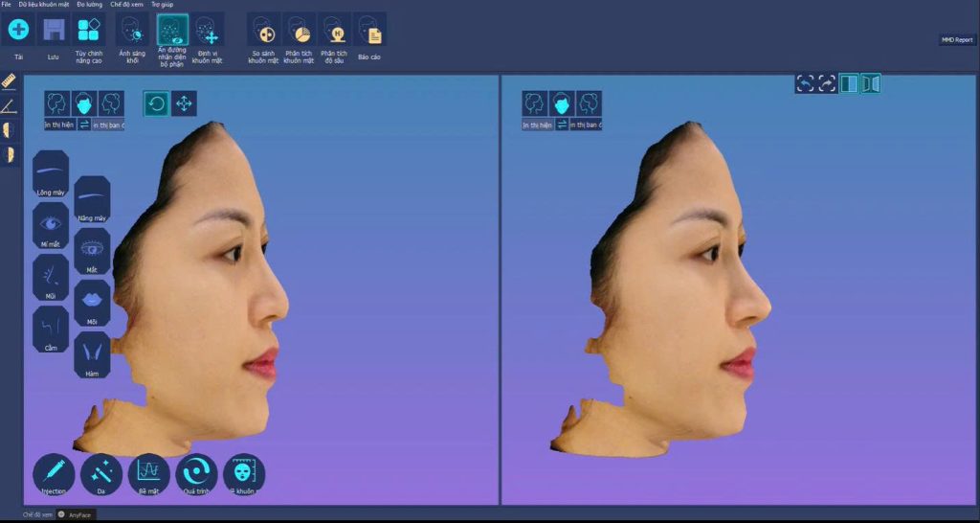Viewport: 980px width, 523px height.
Task: Toggle Ẩn đường nhận diện bộ phận
Action: click(173, 30)
